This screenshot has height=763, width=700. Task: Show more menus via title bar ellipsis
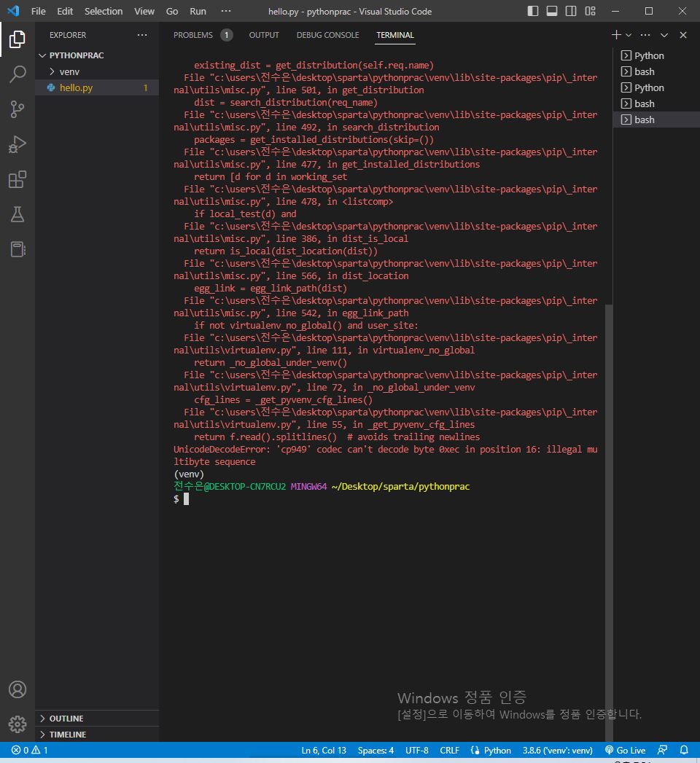tap(226, 11)
